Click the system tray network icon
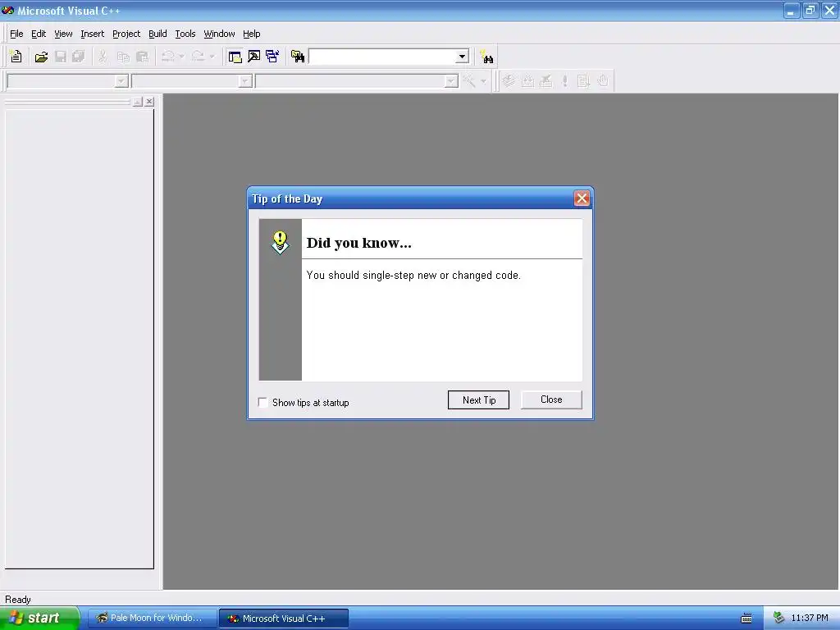840x630 pixels. click(779, 618)
